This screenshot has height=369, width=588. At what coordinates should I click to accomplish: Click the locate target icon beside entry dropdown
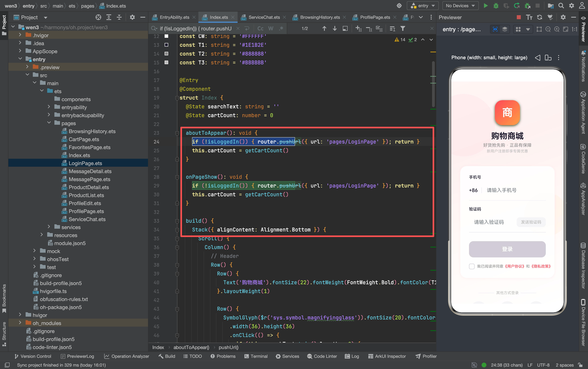(x=399, y=6)
